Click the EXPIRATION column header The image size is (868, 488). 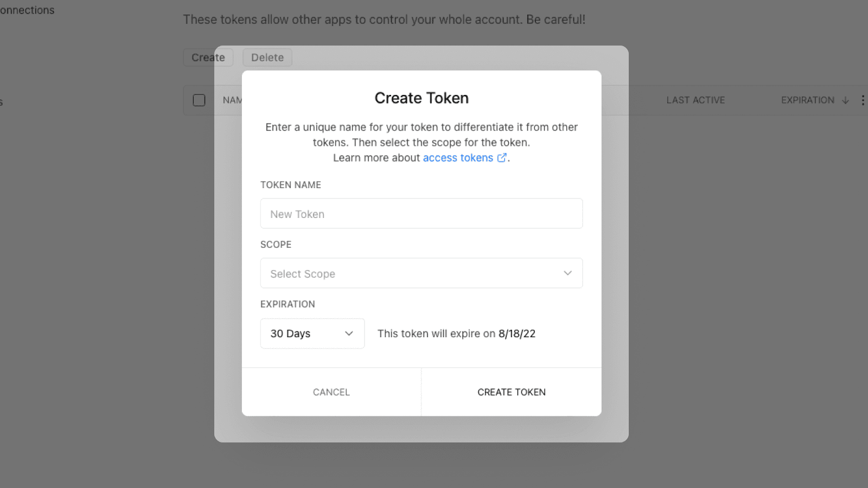[x=807, y=100]
